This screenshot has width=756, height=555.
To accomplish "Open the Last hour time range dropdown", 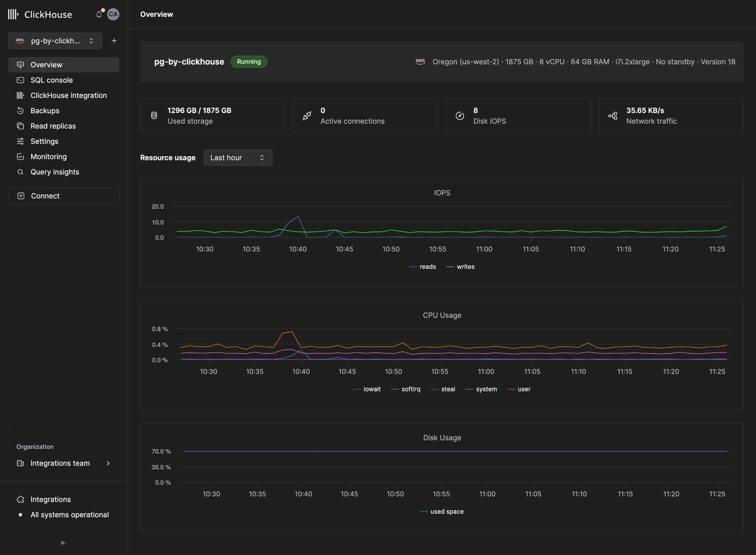I will pos(238,158).
